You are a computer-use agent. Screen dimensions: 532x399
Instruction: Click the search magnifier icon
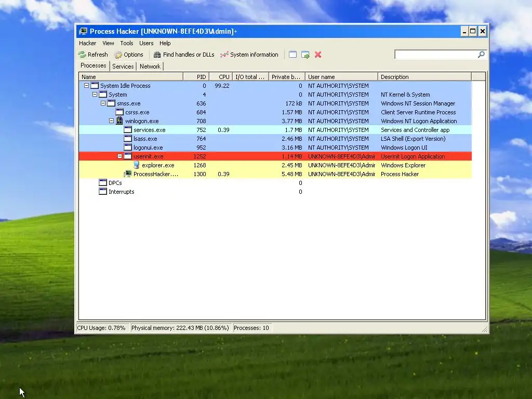(x=481, y=54)
